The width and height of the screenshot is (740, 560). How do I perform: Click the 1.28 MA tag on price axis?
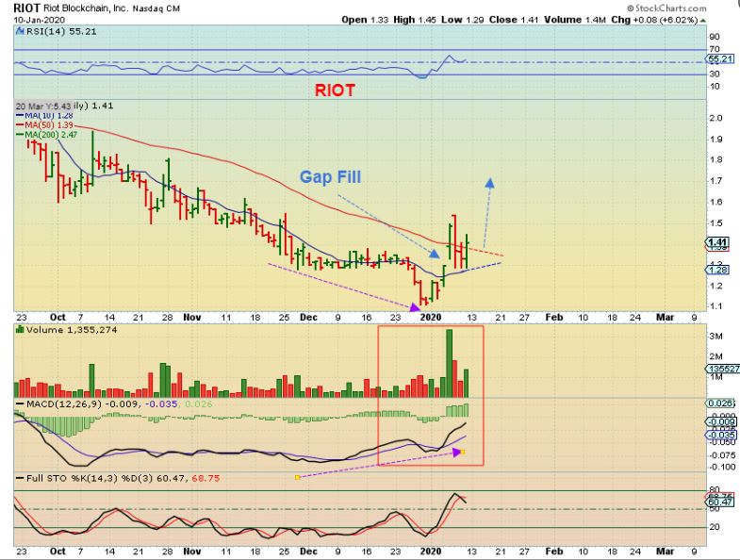coord(717,270)
